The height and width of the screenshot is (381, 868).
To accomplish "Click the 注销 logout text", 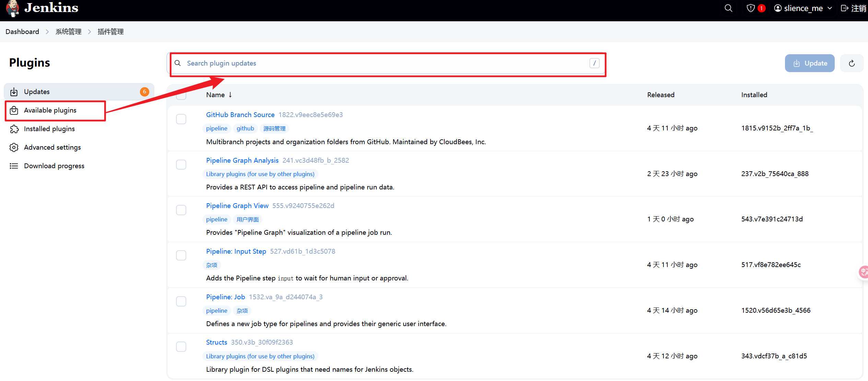I will click(859, 8).
